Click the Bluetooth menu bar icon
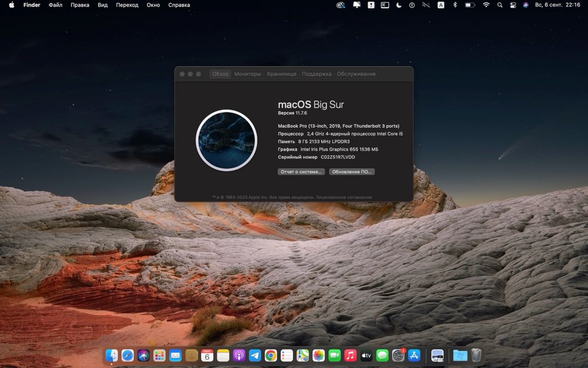The height and width of the screenshot is (368, 588). (x=455, y=5)
